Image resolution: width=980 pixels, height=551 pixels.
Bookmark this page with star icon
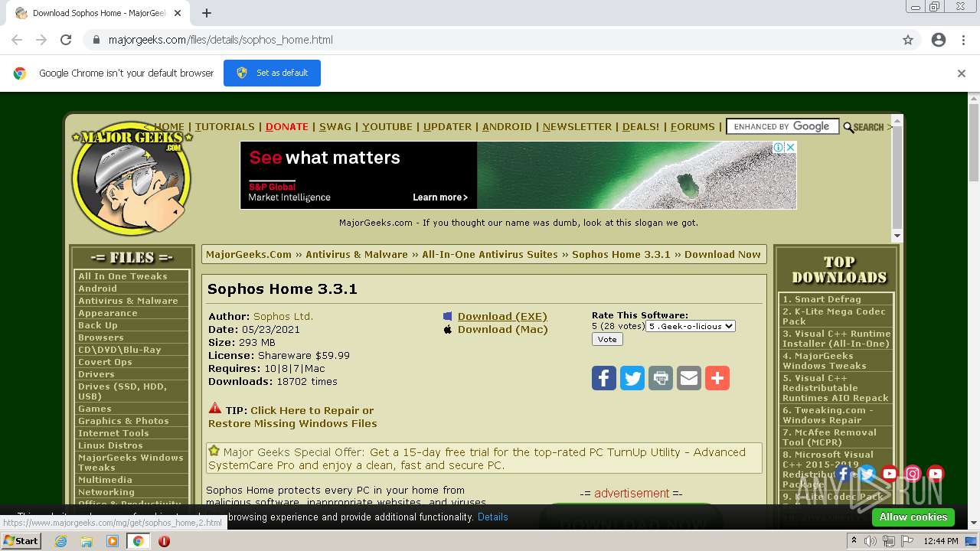pyautogui.click(x=908, y=40)
